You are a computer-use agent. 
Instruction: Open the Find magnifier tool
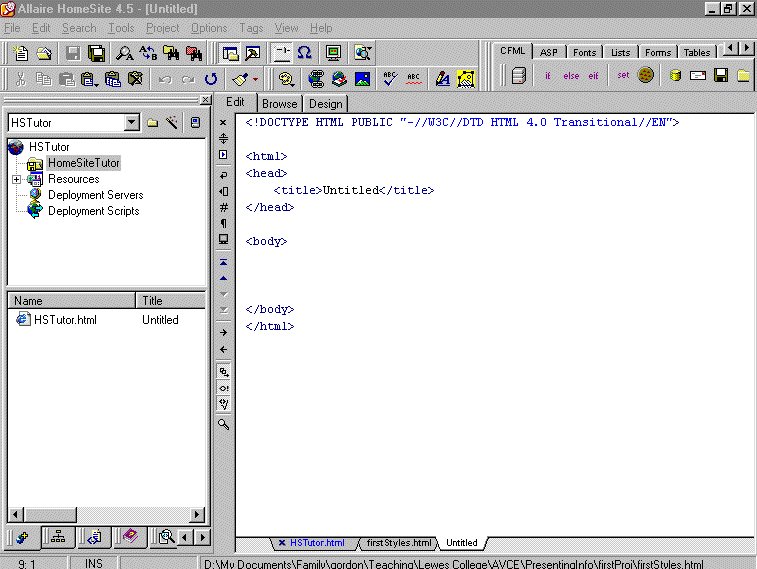click(126, 53)
